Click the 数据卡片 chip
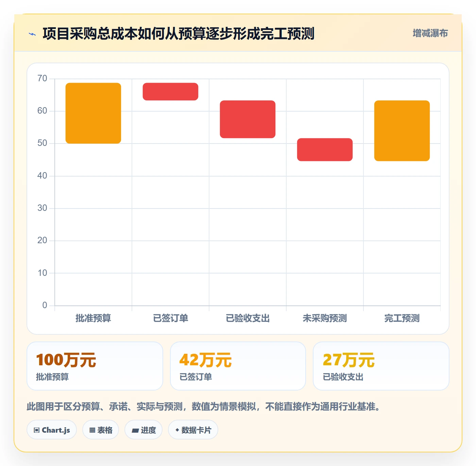The height and width of the screenshot is (466, 476). tap(193, 430)
